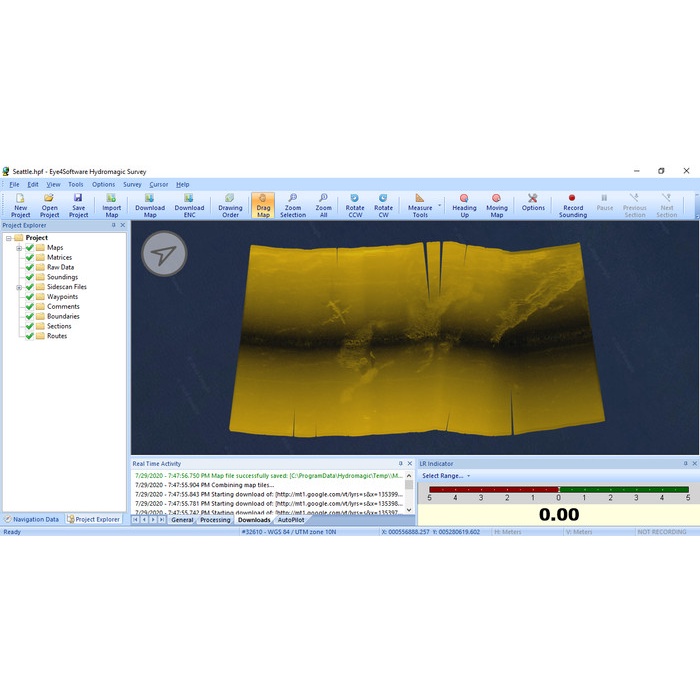Image resolution: width=700 pixels, height=700 pixels.
Task: Open the Tools menu
Action: pyautogui.click(x=75, y=184)
